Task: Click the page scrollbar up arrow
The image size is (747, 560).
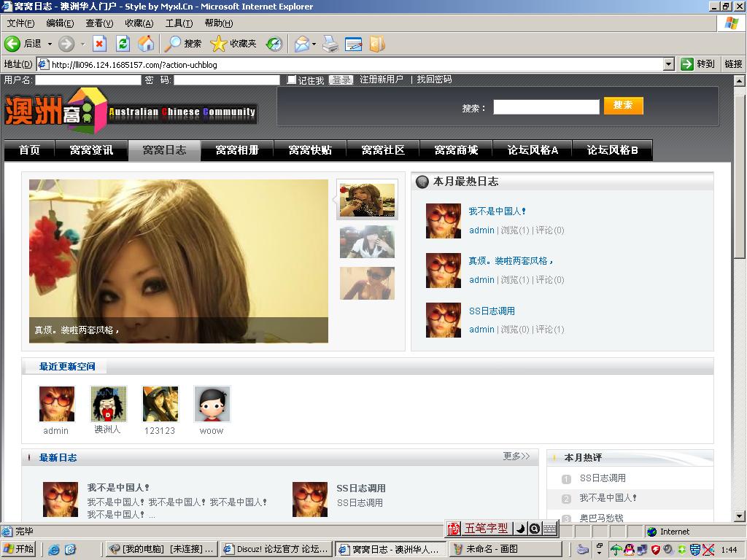Action: 740,80
